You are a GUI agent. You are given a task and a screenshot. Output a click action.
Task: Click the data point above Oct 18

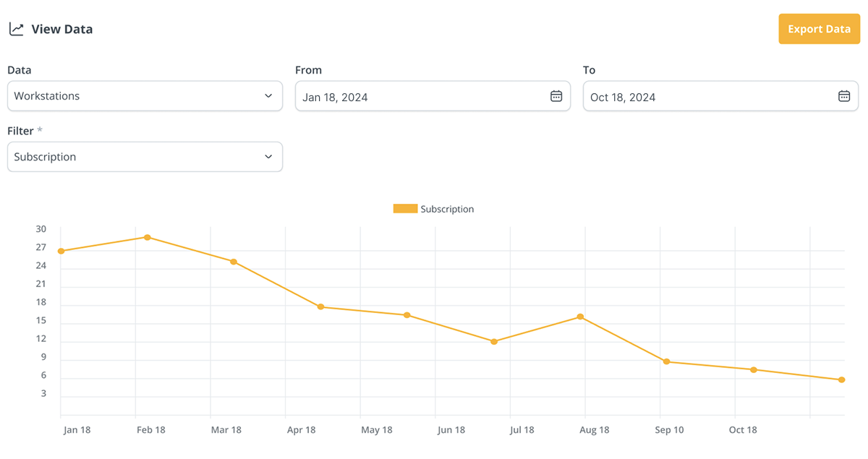pyautogui.click(x=754, y=369)
